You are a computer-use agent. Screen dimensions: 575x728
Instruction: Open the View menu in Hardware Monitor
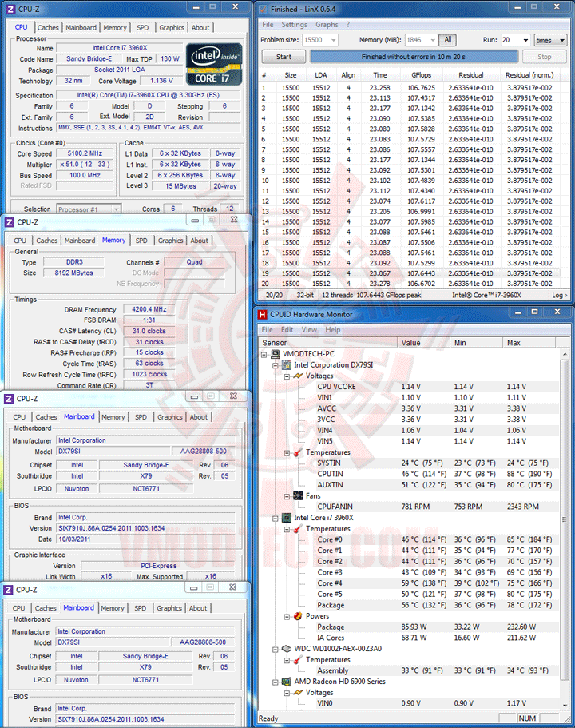(309, 330)
